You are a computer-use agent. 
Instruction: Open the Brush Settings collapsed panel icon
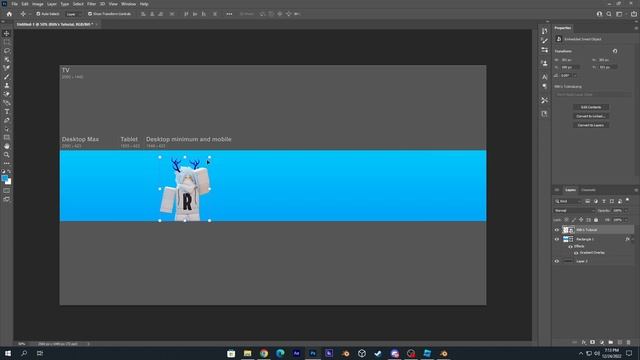544,40
